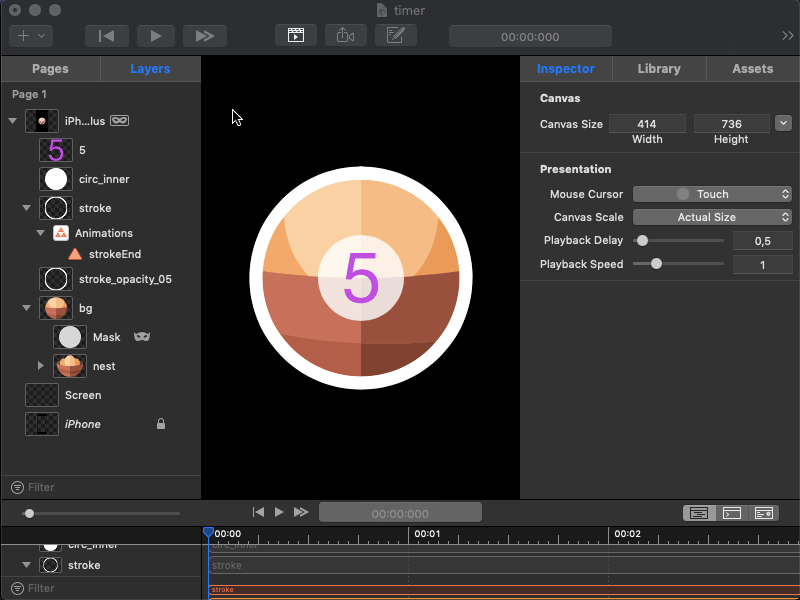Screen dimensions: 800x600
Task: Click the timeline Filter icon
Action: 17,588
